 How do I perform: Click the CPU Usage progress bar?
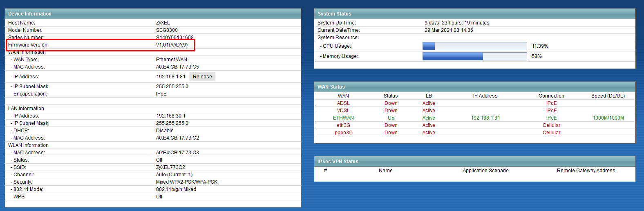474,46
